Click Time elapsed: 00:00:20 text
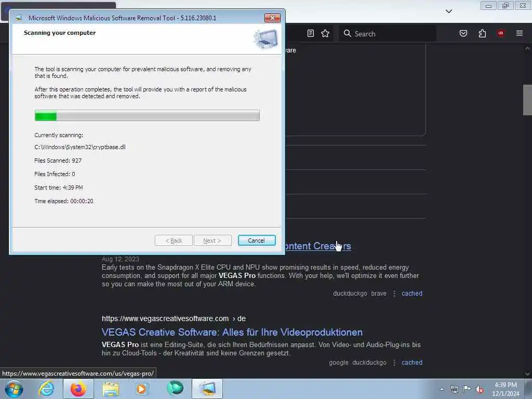 coord(64,201)
